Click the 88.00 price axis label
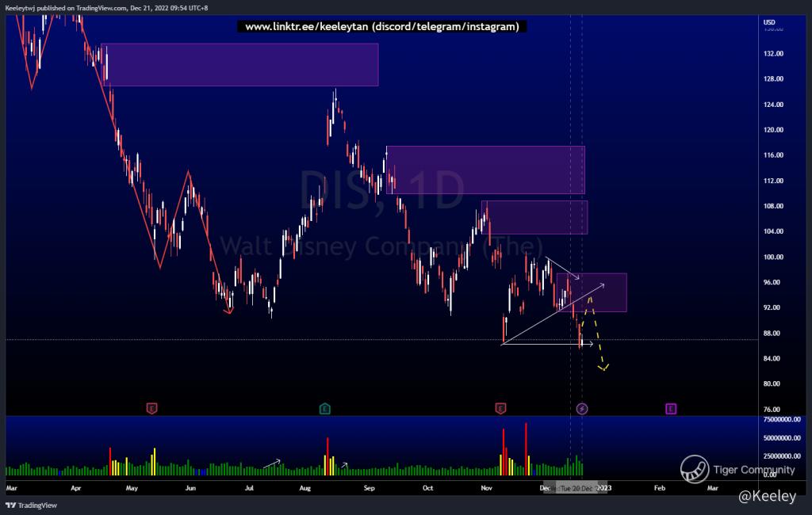This screenshot has width=812, height=515. point(772,334)
